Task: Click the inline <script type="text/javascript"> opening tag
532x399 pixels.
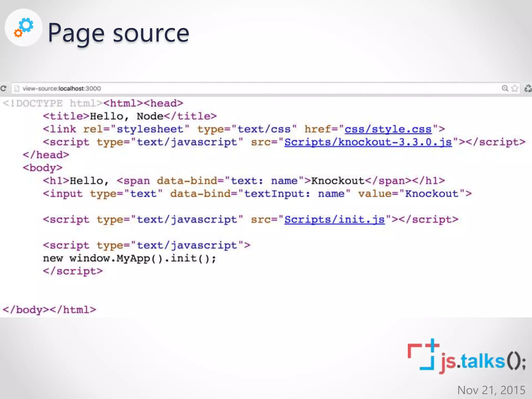Action: (147, 245)
